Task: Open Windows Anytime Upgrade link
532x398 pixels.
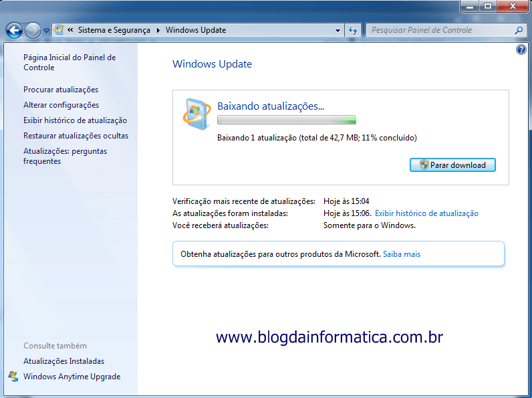Action: click(72, 377)
